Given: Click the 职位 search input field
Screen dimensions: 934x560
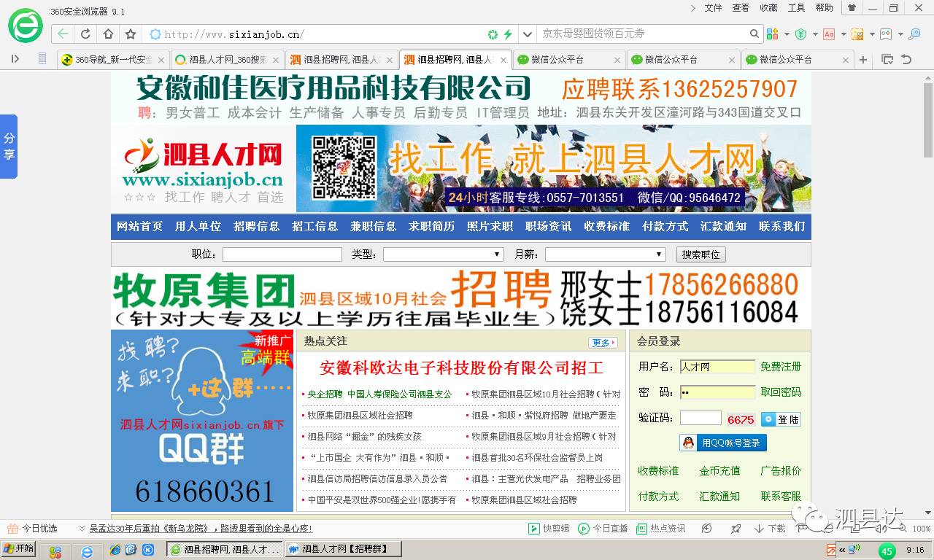Looking at the screenshot, I should click(282, 254).
